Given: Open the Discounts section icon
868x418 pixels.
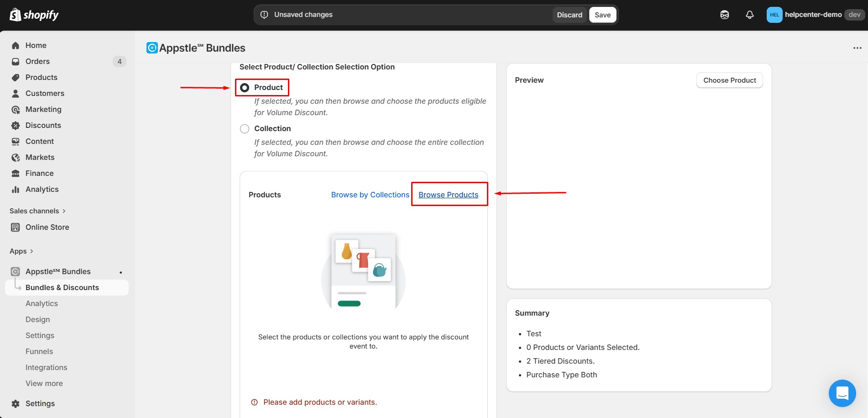Looking at the screenshot, I should click(x=15, y=125).
